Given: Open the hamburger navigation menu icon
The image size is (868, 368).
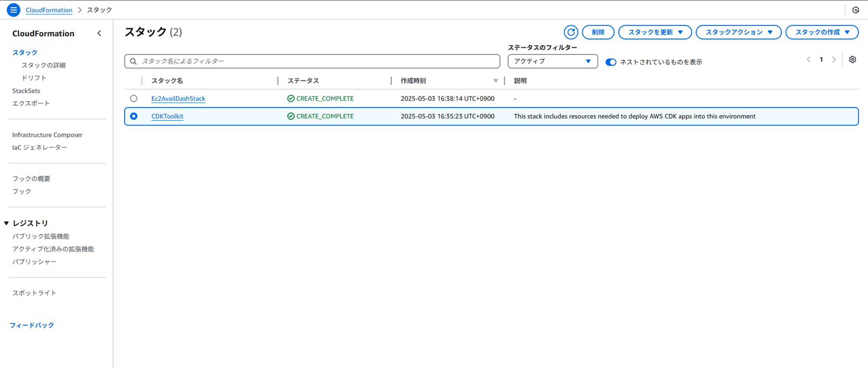Looking at the screenshot, I should [13, 10].
